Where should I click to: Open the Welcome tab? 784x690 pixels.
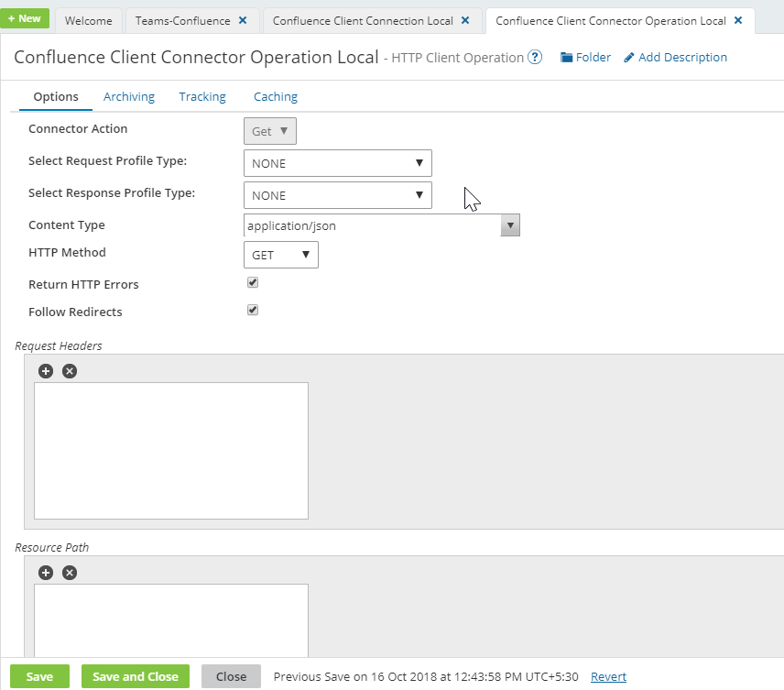point(89,21)
